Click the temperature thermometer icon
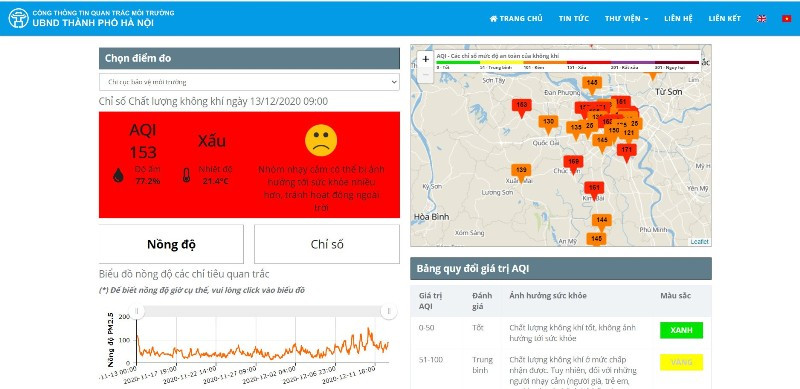Image resolution: width=800 pixels, height=389 pixels. point(186,176)
